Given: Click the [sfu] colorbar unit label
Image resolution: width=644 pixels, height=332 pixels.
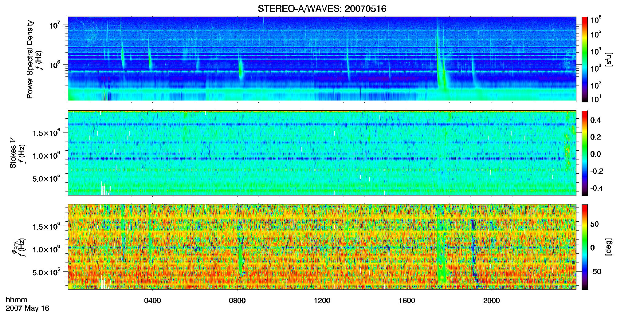Looking at the screenshot, I should [609, 59].
